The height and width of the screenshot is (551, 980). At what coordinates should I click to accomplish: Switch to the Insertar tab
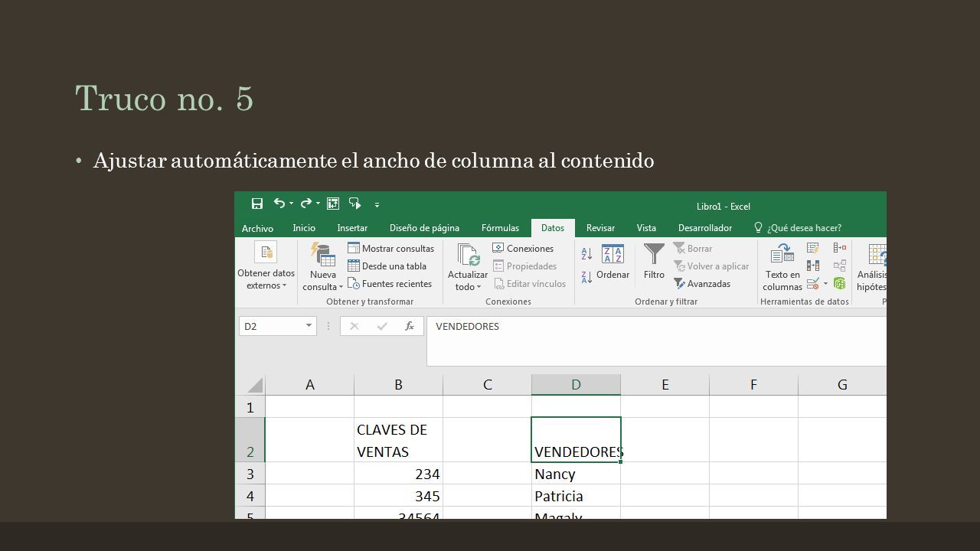[352, 228]
